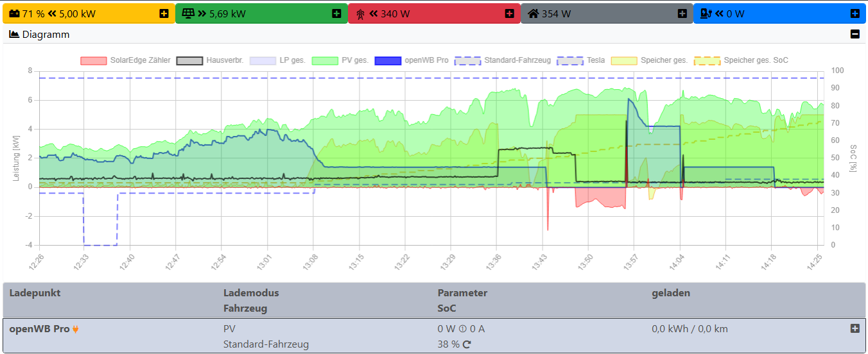The width and height of the screenshot is (868, 354).
Task: Click the orange plug icon beside openWB Pro
Action: coord(76,329)
